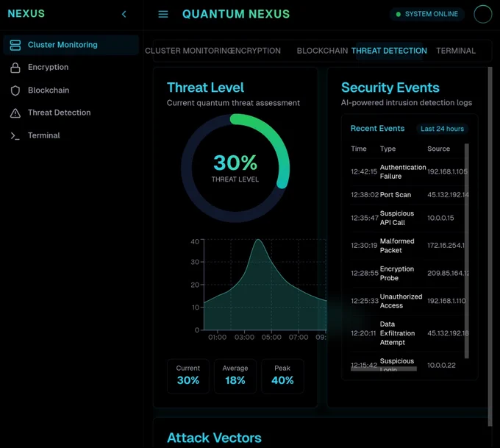Screen dimensions: 500x448
Task: Select the Data Exfiltration Attempt event
Action: [x=408, y=333]
